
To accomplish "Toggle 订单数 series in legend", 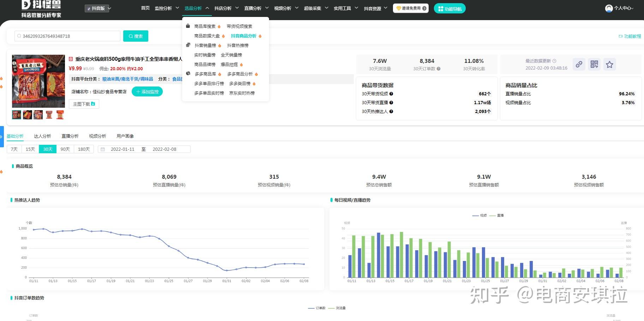I will coord(317,308).
